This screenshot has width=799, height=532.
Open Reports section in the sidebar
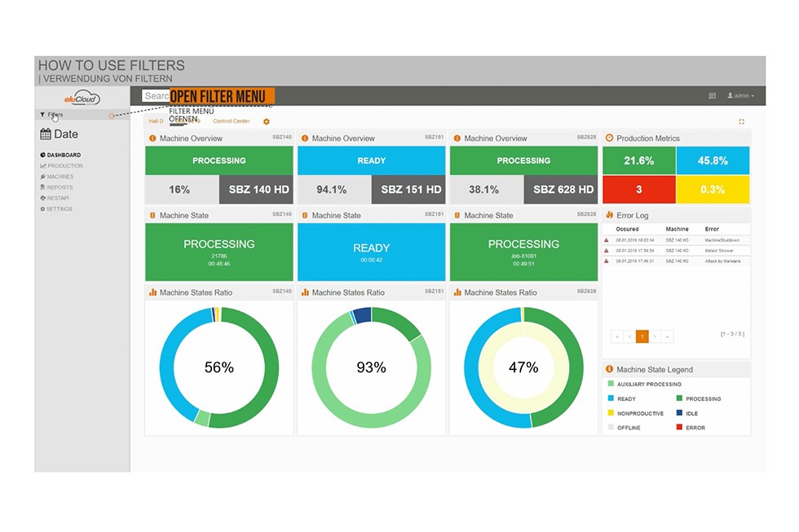[56, 187]
